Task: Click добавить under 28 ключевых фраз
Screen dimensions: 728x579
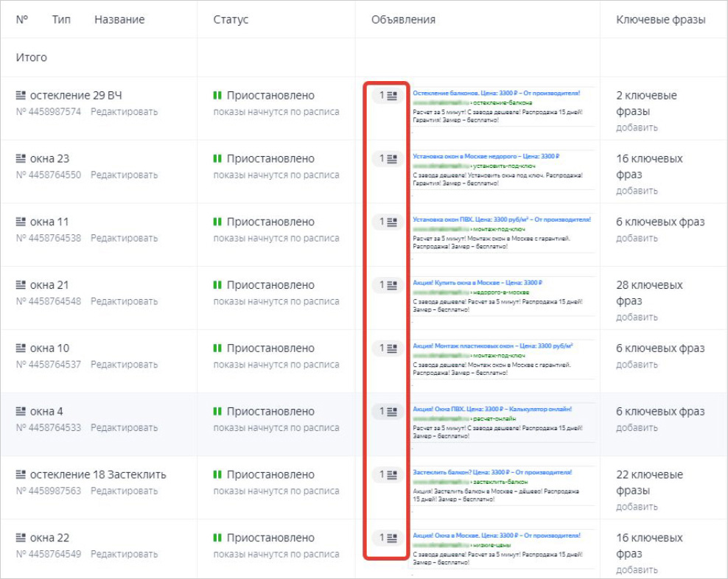Action: click(637, 317)
